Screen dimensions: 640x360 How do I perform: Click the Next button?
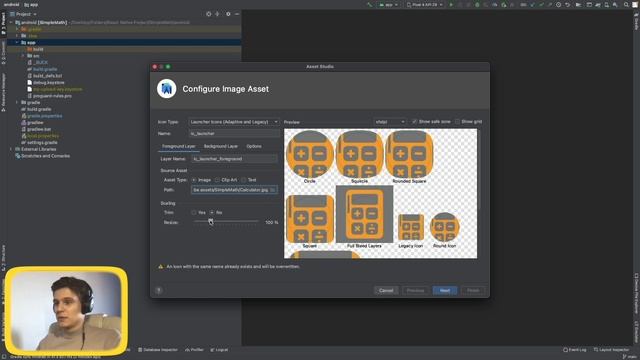tap(445, 291)
